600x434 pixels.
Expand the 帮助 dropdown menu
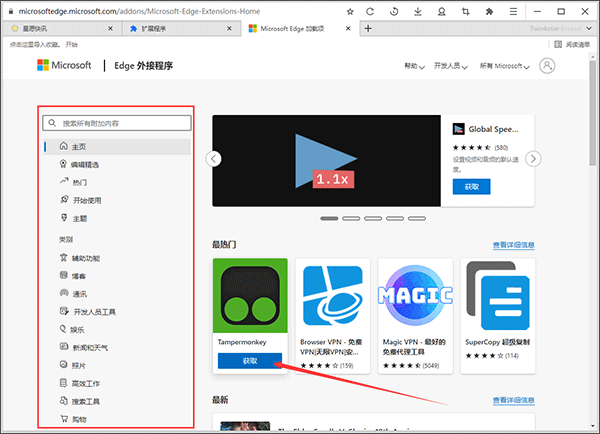click(414, 66)
